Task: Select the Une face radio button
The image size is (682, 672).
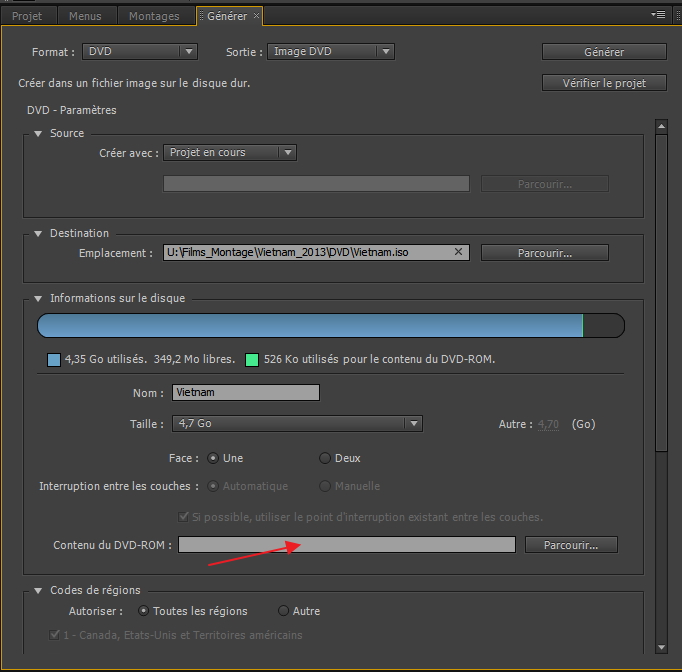Action: point(213,459)
